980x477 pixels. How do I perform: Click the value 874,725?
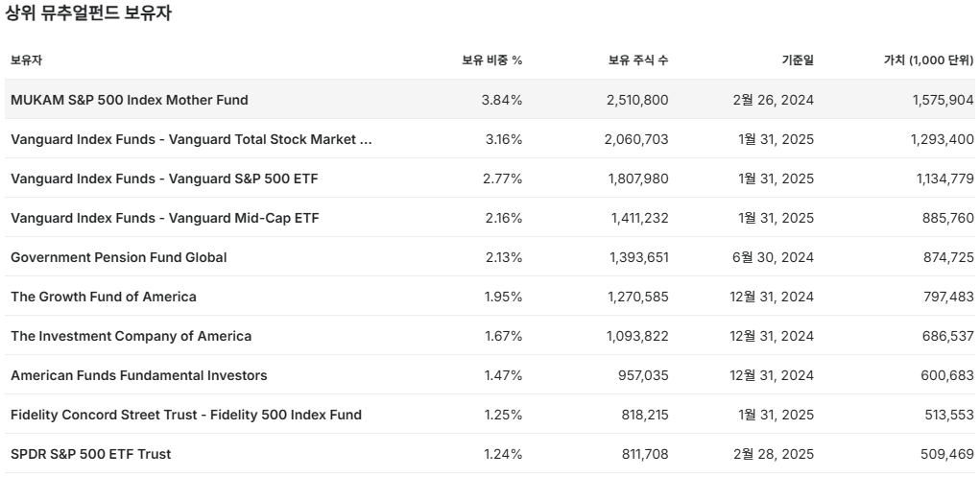[948, 257]
